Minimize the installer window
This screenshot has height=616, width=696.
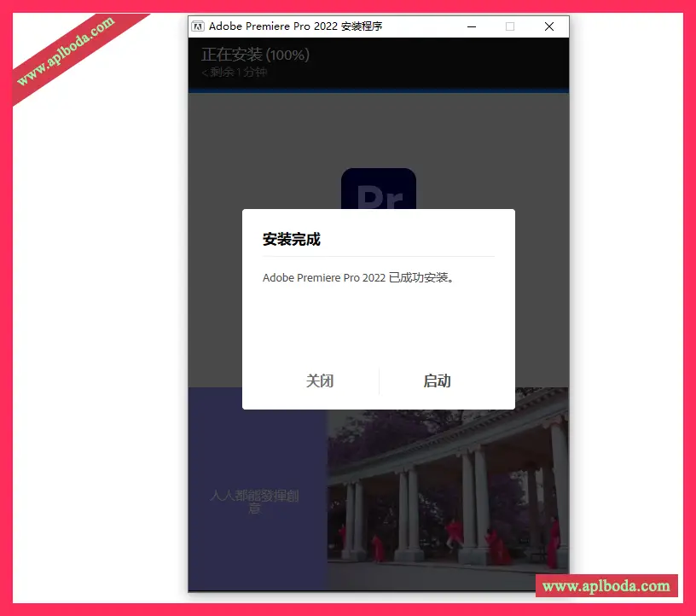click(x=472, y=26)
